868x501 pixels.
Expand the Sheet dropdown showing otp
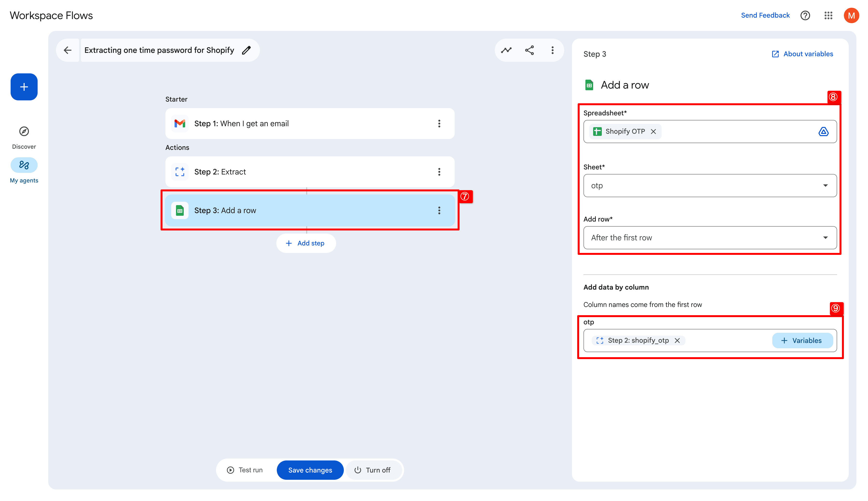tap(710, 186)
